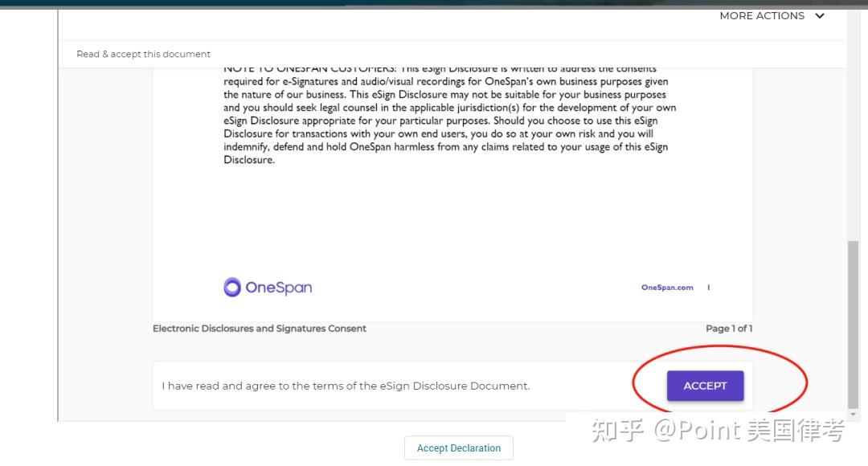The height and width of the screenshot is (466, 868).
Task: Click the vertical scrollbar thumb
Action: coord(853,325)
